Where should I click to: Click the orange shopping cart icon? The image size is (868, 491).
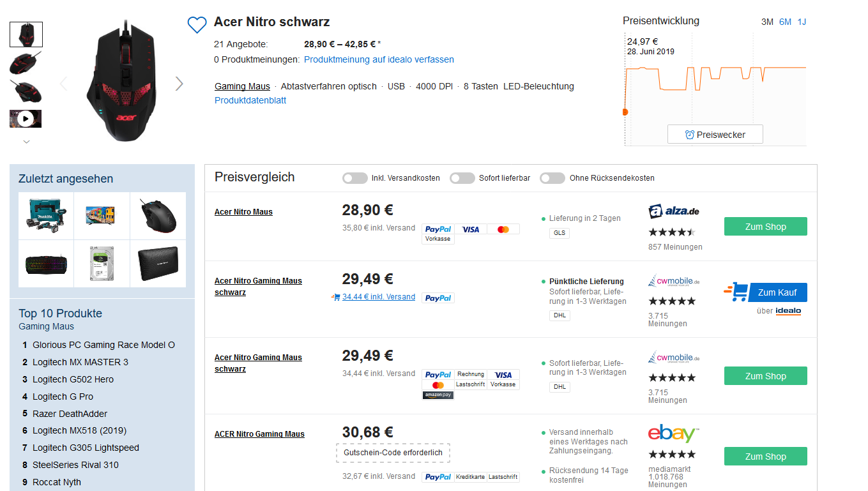737,292
